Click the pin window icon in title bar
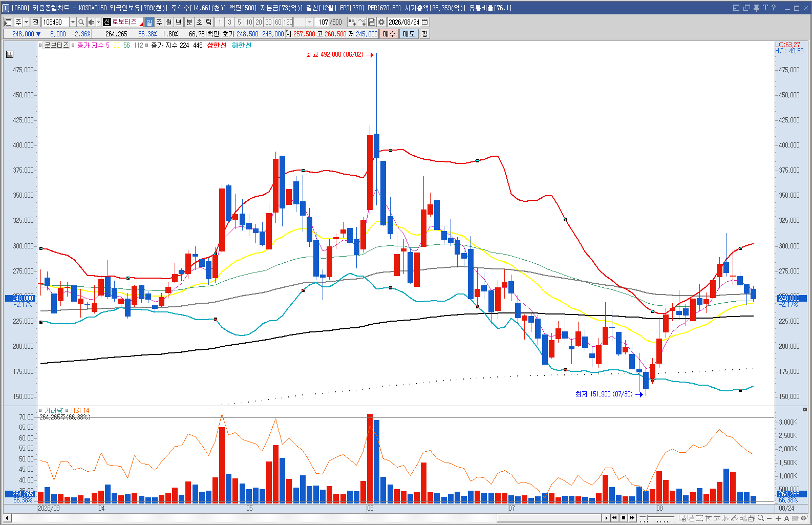The height and width of the screenshot is (525, 812). 756,8
